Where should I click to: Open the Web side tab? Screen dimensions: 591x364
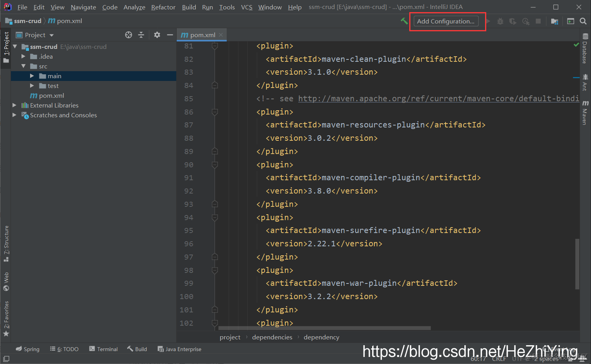(6, 282)
